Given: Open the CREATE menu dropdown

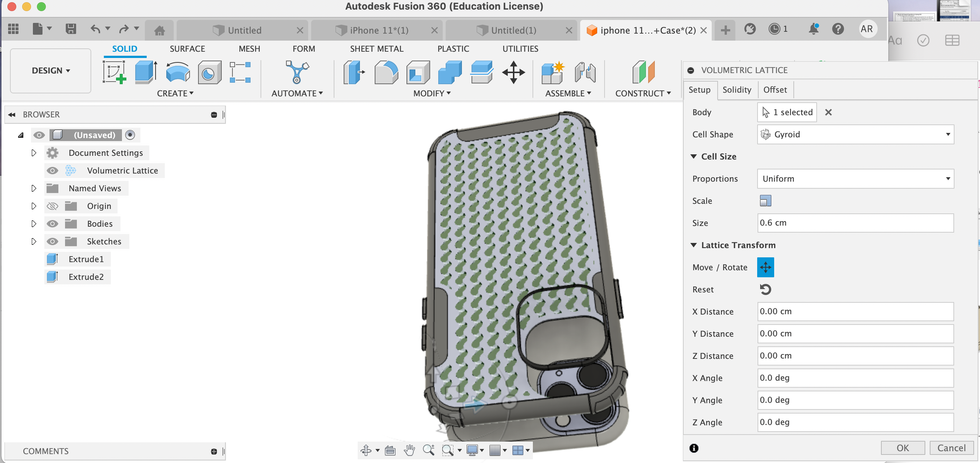Looking at the screenshot, I should (x=176, y=93).
